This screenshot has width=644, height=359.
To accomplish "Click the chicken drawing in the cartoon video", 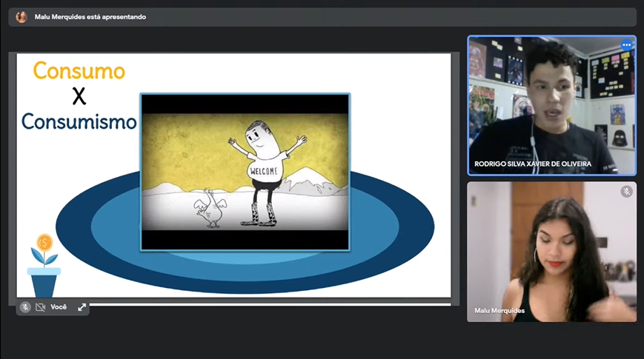I will click(208, 209).
